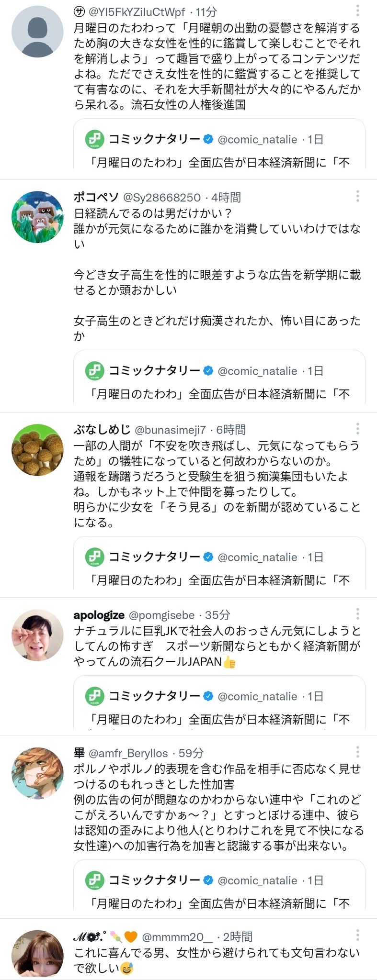
Task: Tap apologize's crying face avatar
Action: [x=37, y=635]
